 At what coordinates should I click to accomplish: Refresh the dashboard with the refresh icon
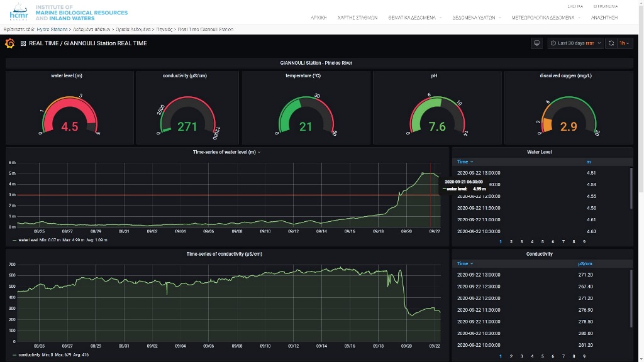click(611, 43)
